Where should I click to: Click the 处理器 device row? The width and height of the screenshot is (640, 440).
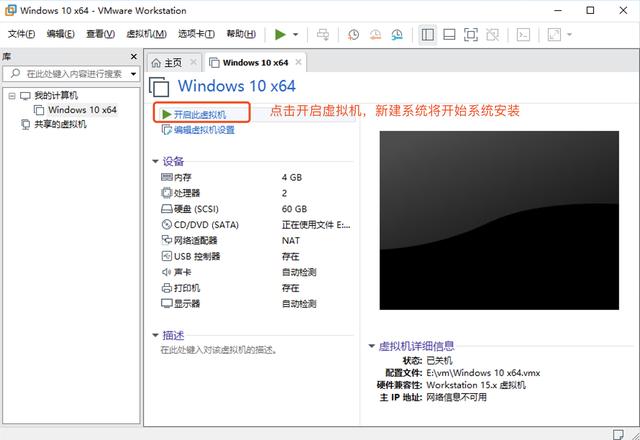point(257,193)
